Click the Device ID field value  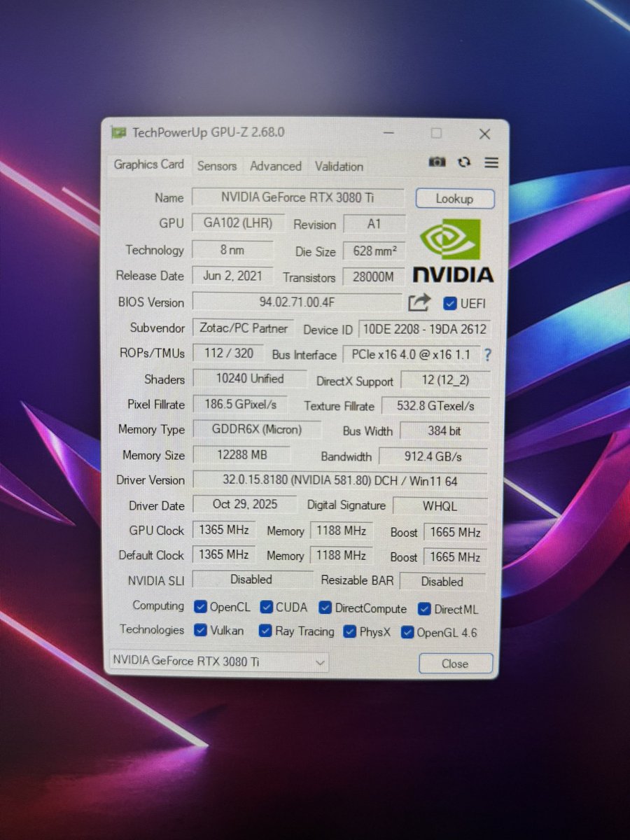[x=424, y=329]
